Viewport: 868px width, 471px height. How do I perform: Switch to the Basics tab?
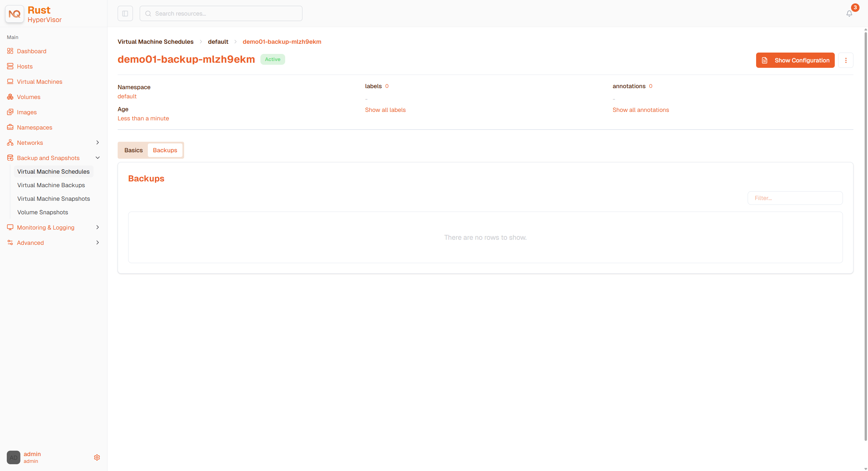pos(134,150)
